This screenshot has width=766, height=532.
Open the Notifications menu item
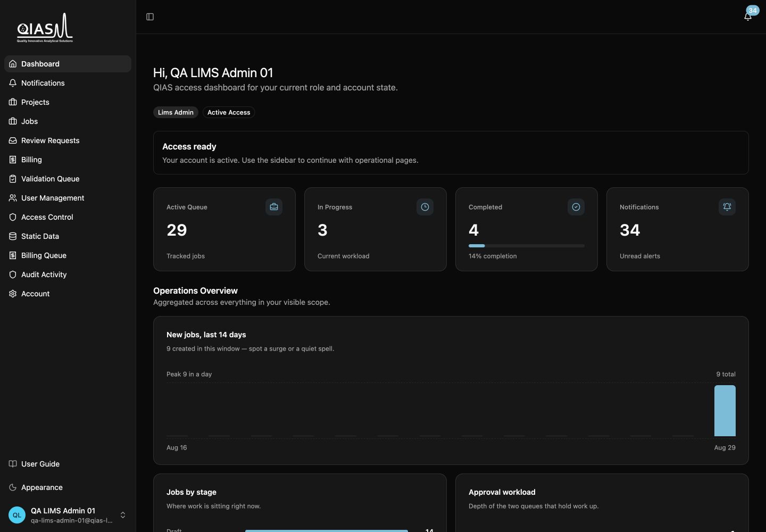[68, 83]
